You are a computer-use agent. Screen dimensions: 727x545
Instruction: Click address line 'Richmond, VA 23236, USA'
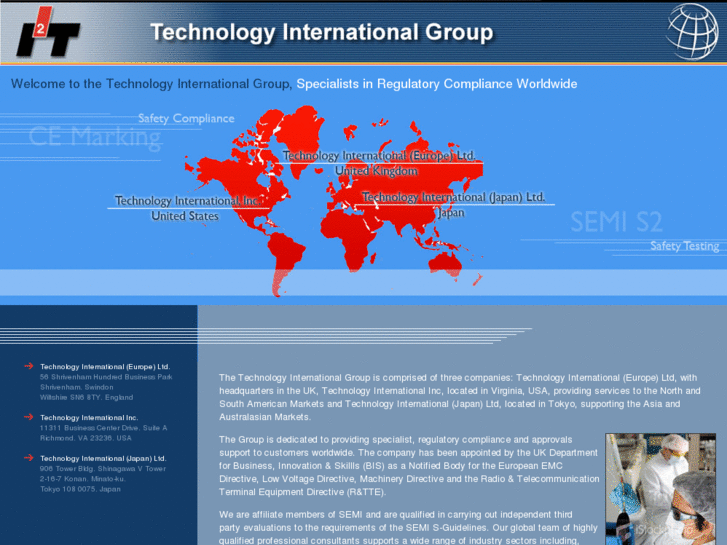pyautogui.click(x=85, y=438)
